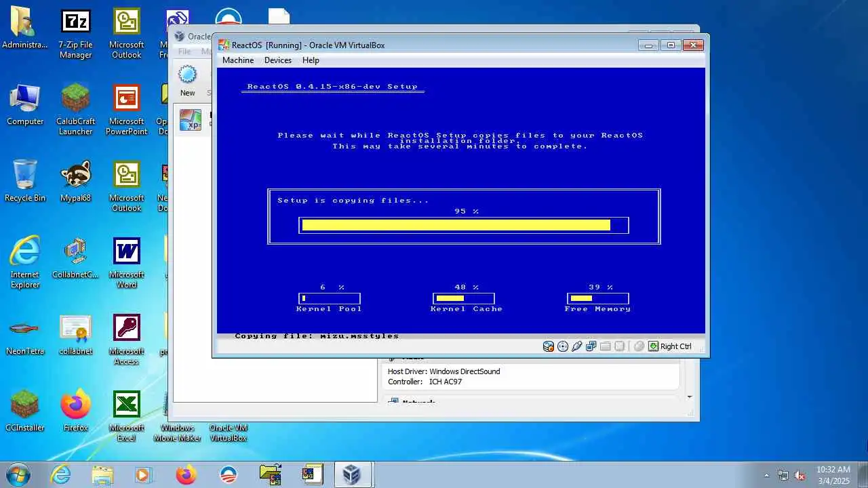Open 7-Zip File Manager desktop icon
868x488 pixels.
coord(75,35)
